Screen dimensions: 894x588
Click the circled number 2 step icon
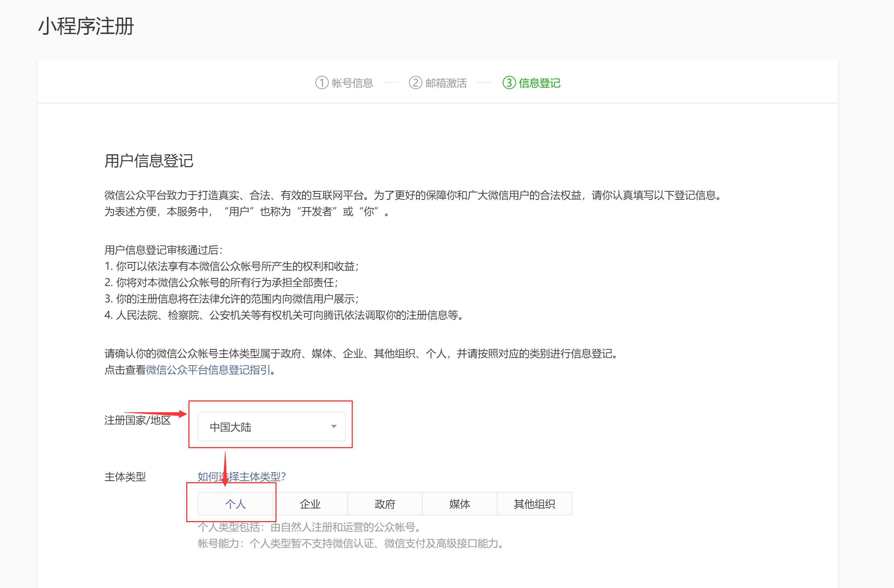click(415, 83)
